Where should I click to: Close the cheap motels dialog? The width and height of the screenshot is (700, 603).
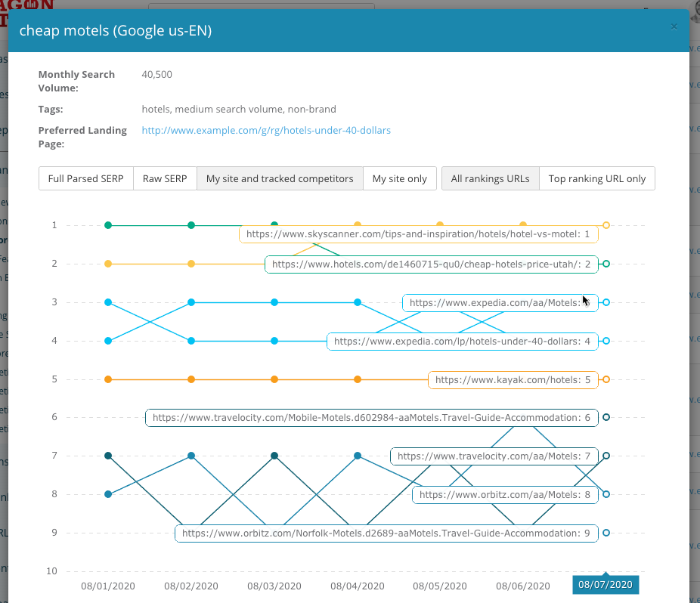[x=674, y=27]
